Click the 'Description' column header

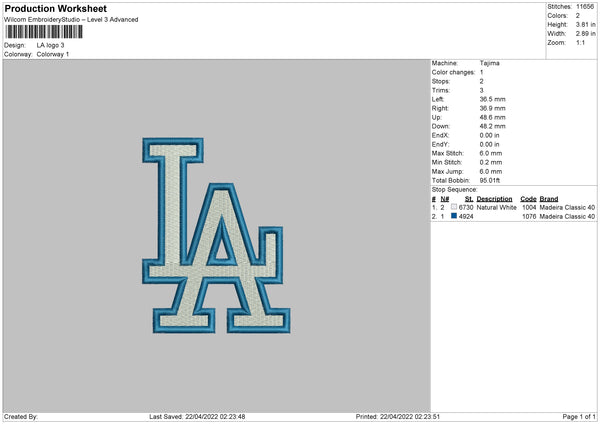coord(494,199)
